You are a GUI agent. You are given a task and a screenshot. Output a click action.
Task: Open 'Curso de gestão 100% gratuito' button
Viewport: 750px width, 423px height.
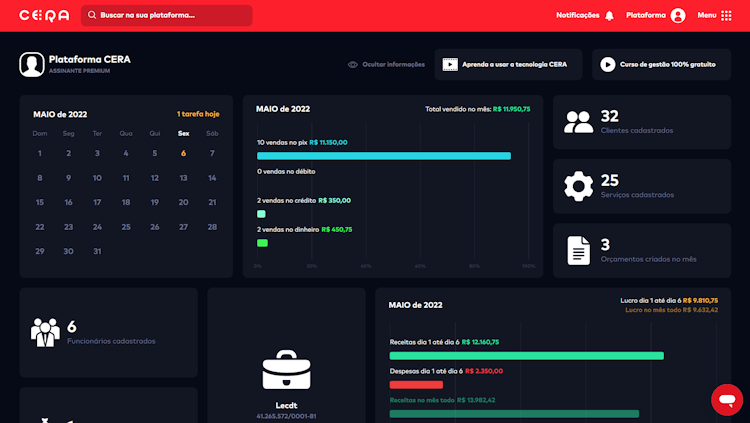(662, 65)
